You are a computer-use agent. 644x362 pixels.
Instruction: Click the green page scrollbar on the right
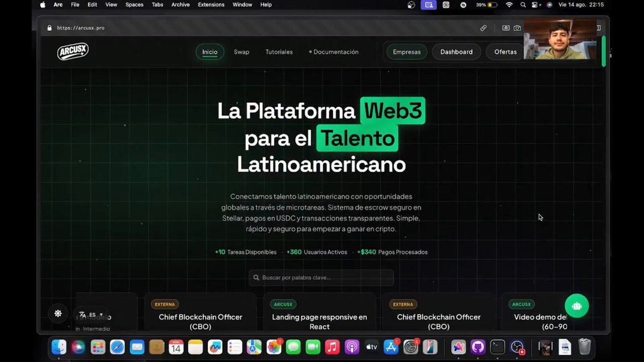pos(604,51)
